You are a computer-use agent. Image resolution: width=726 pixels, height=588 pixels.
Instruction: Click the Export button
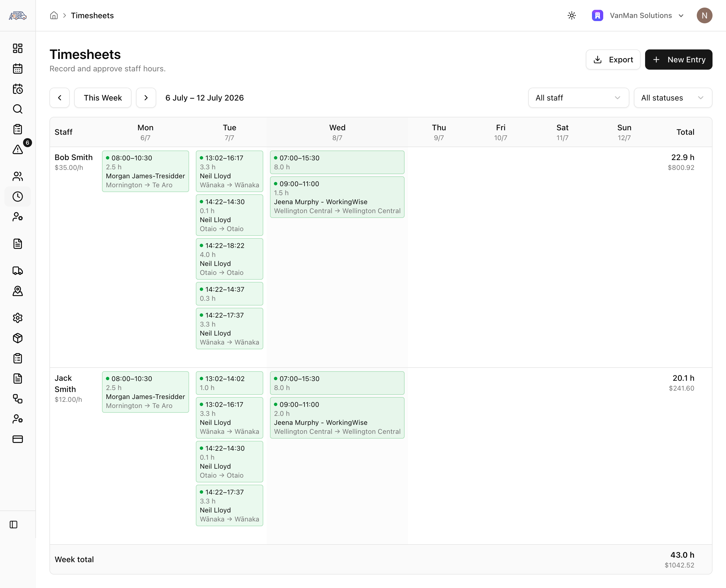point(613,60)
